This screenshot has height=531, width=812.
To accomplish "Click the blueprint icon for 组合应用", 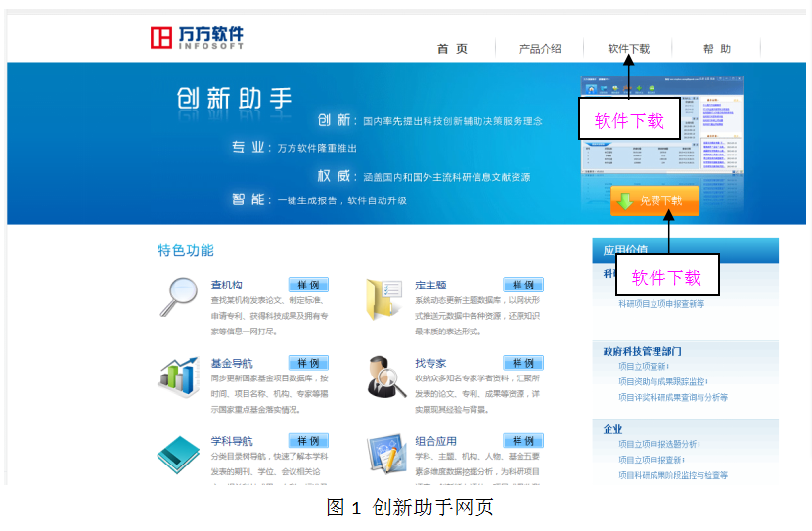I will [385, 454].
